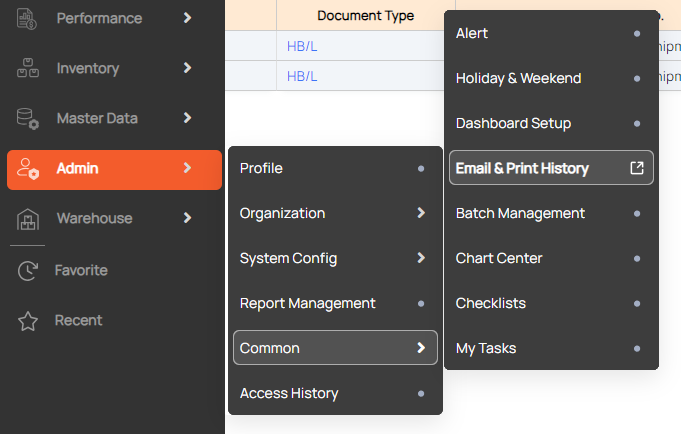
Task: Open the Profile menu entry
Action: [x=262, y=168]
